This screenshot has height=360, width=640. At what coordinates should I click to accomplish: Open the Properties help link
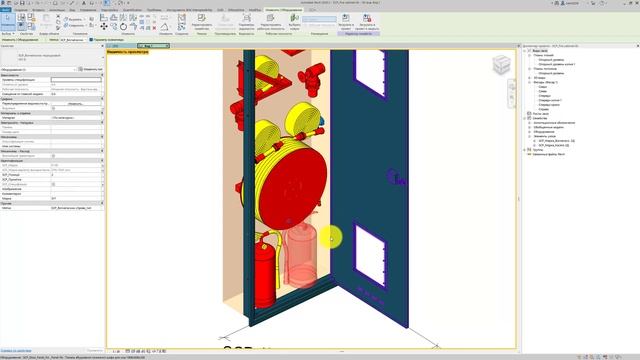click(16, 351)
